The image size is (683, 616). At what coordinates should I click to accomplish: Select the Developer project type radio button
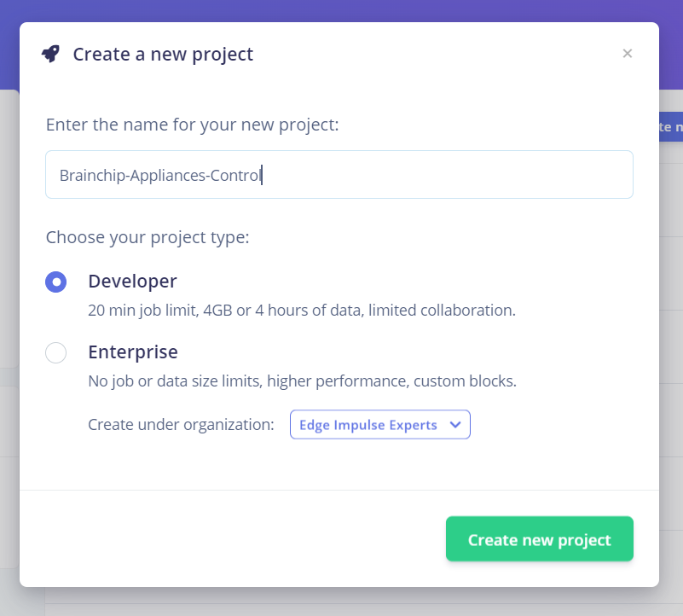(x=55, y=282)
